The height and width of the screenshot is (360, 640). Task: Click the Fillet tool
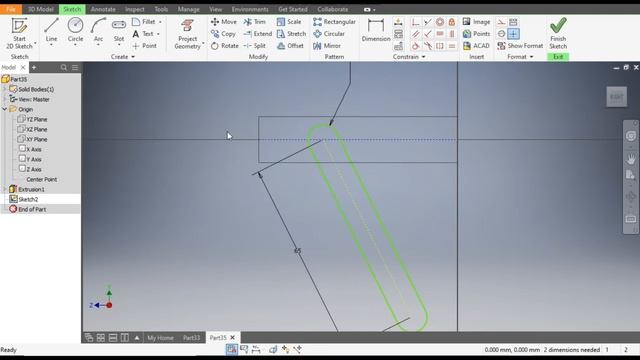[x=144, y=22]
